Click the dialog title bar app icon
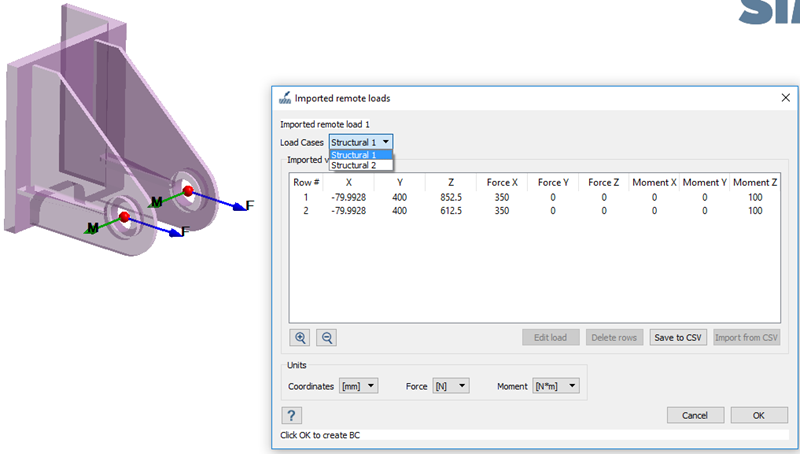 coord(285,98)
